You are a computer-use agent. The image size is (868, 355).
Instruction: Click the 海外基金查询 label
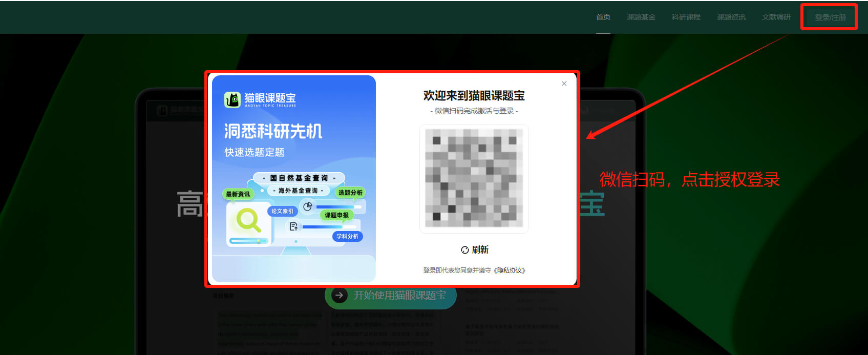coord(298,191)
